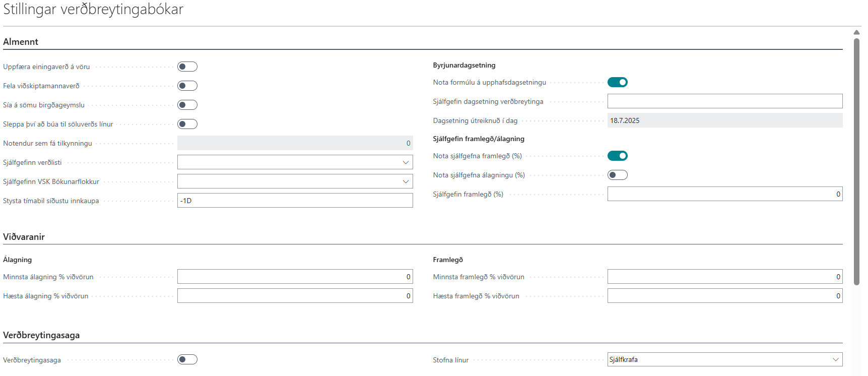Viewport: 868px width, 376px height.
Task: Enable Fela viðskiptamannaverð switch
Action: pyautogui.click(x=187, y=86)
